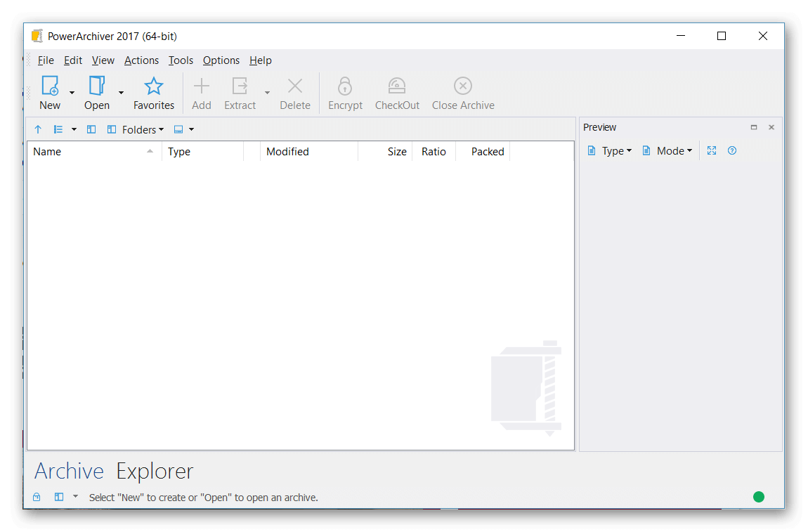
Task: Toggle the panel layout icon beside Folders
Action: pyautogui.click(x=91, y=129)
